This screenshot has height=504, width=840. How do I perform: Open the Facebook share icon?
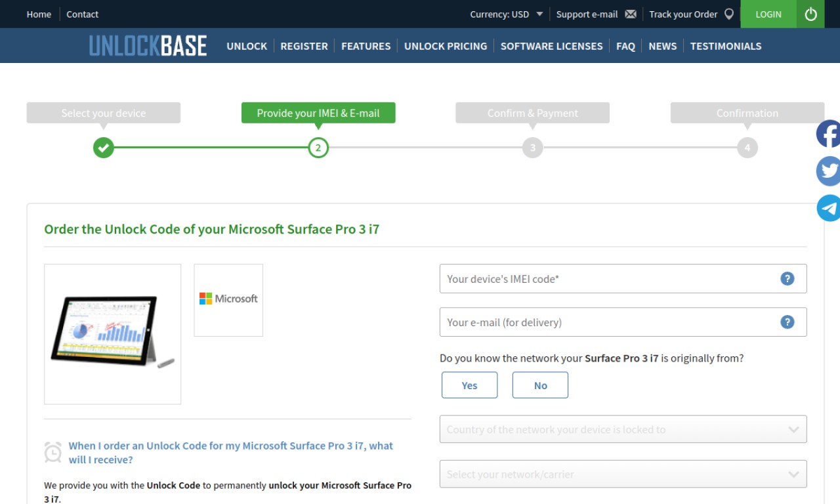point(828,134)
